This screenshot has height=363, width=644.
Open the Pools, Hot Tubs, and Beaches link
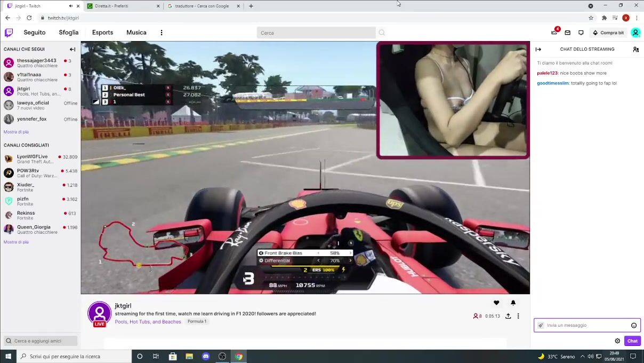[x=148, y=321]
